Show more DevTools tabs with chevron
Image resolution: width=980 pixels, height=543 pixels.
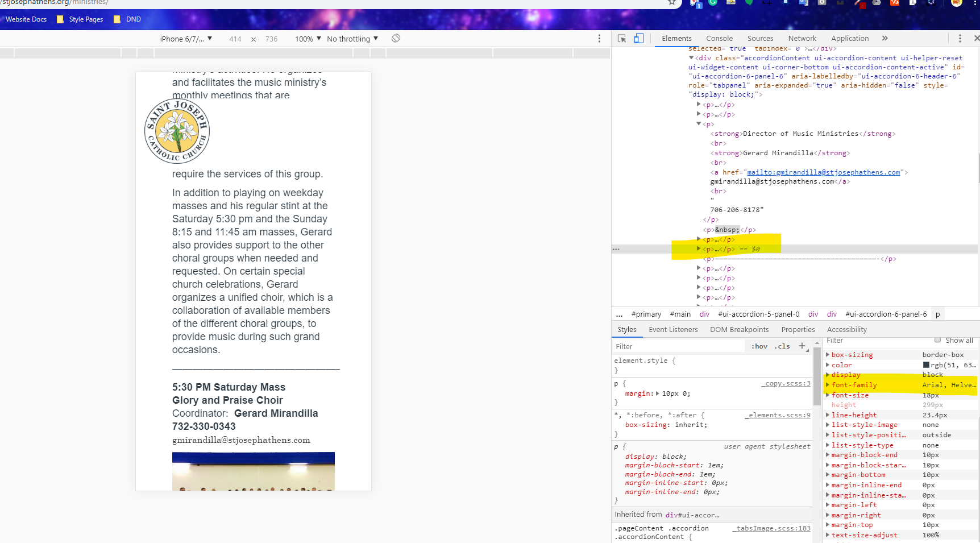coord(885,39)
